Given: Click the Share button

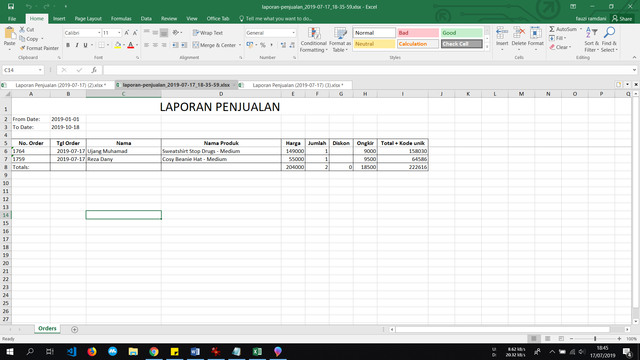Looking at the screenshot, I should coord(622,19).
